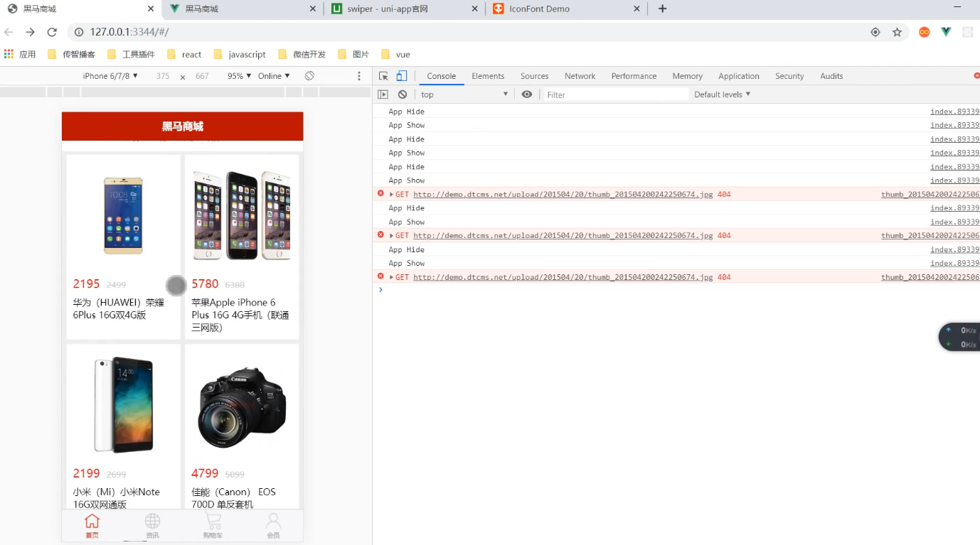Click the 2195 price text
980x545 pixels.
86,284
